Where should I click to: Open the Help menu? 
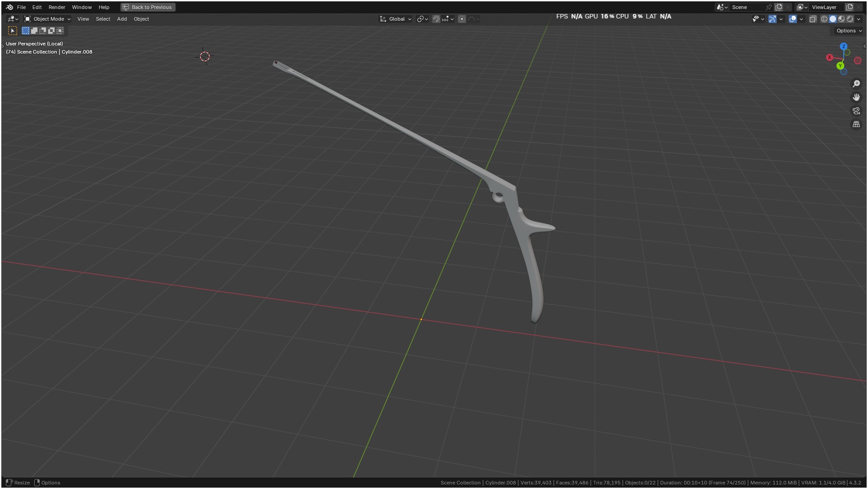tap(104, 7)
